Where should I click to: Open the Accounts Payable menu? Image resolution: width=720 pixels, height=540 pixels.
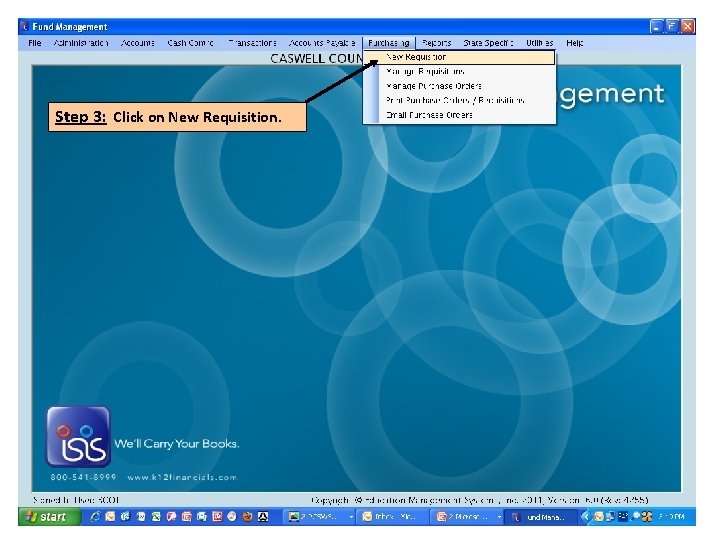click(x=321, y=43)
